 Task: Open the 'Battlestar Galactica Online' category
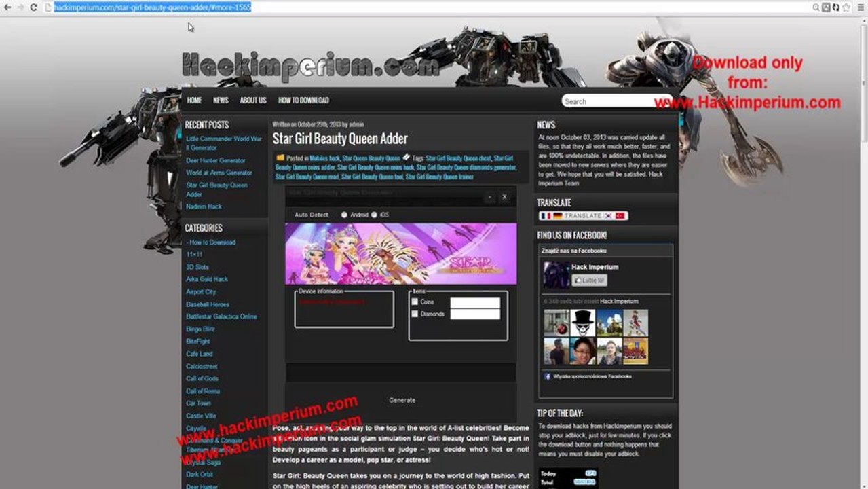222,316
